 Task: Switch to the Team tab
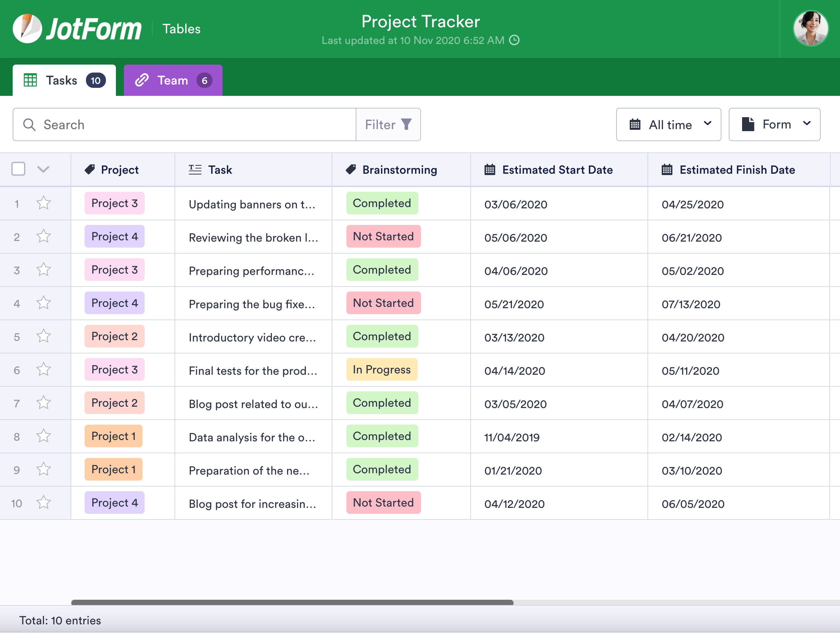173,81
